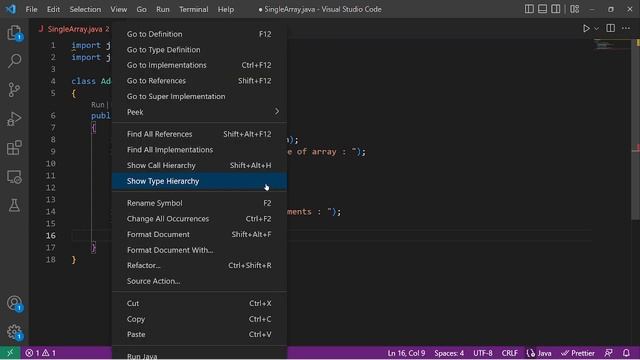Click Ln 16, Col 9 status item
Screen dimensions: 640x360
click(x=406, y=353)
